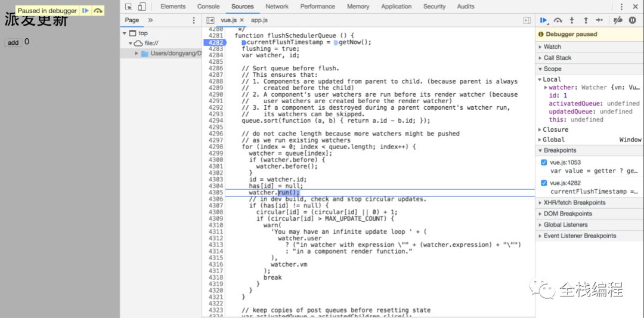This screenshot has width=644, height=318.
Task: Resume script from the paused overlay
Action: (x=85, y=11)
